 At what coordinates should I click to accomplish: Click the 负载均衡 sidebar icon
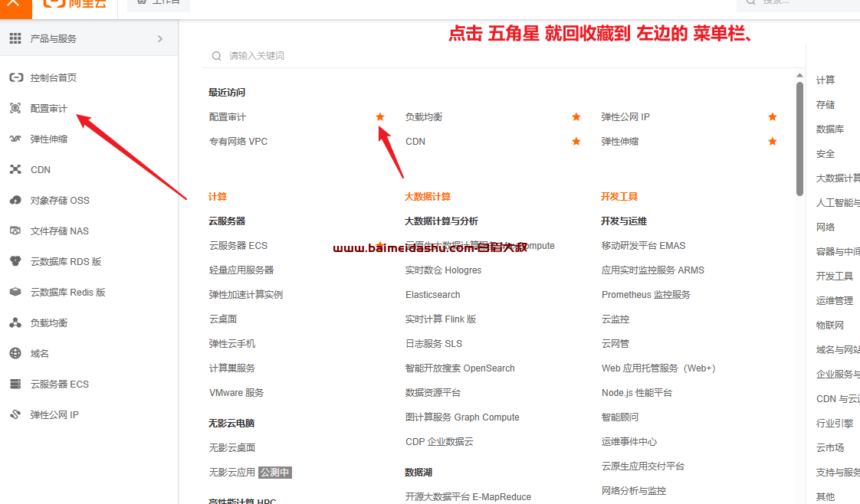15,322
